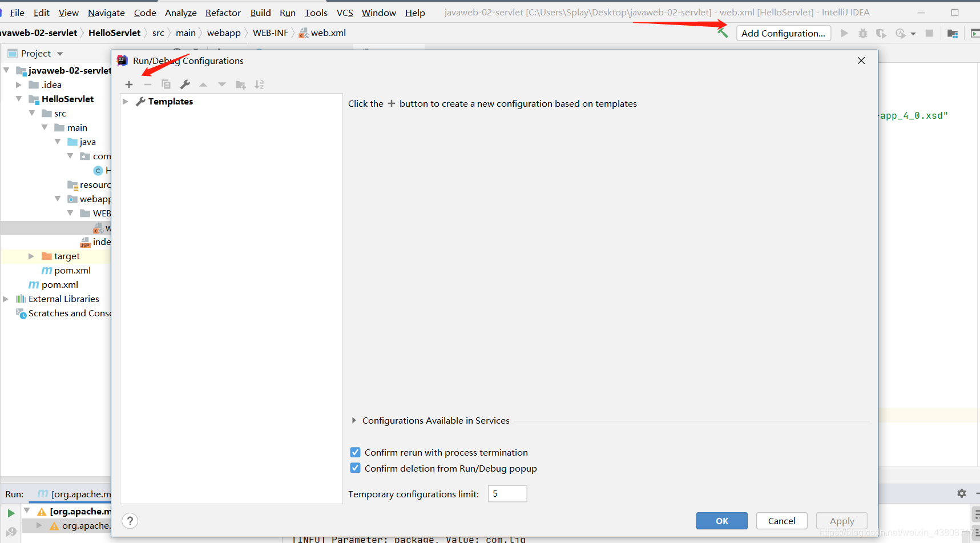Open the VCS menu
Image resolution: width=980 pixels, height=543 pixels.
point(345,13)
